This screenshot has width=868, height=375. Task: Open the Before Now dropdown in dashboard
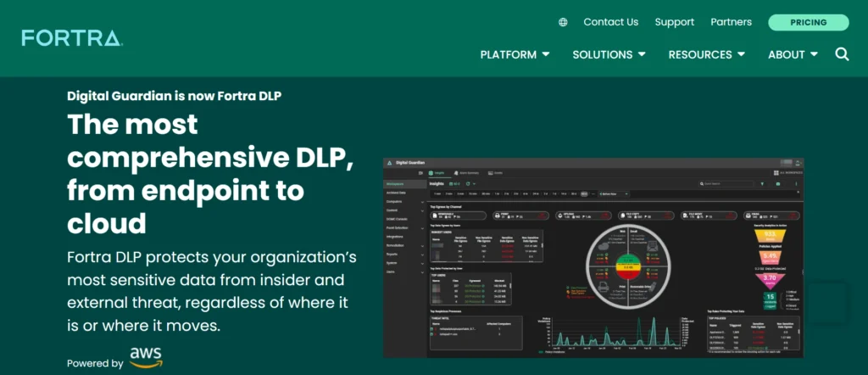(x=614, y=194)
